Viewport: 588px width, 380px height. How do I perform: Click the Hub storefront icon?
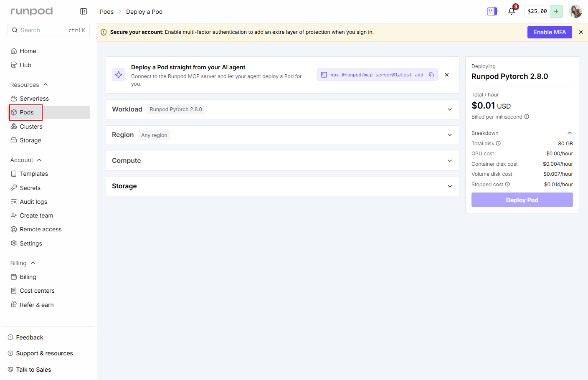click(14, 65)
